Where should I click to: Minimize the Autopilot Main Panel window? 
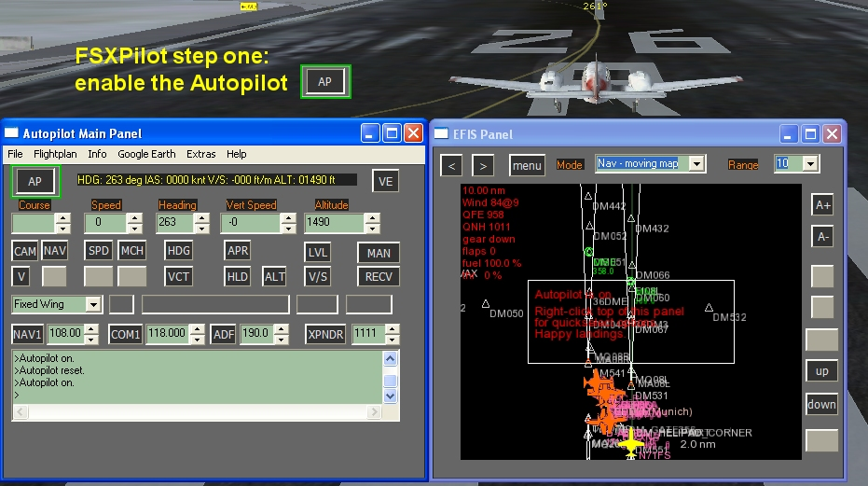coord(370,133)
